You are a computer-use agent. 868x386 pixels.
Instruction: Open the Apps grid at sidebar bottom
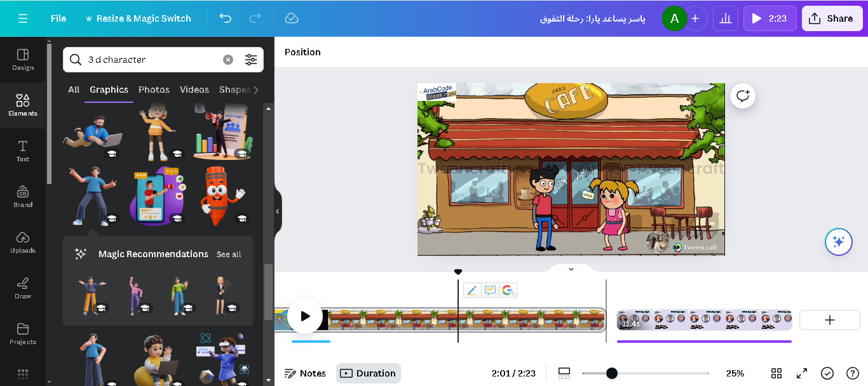coord(23,375)
